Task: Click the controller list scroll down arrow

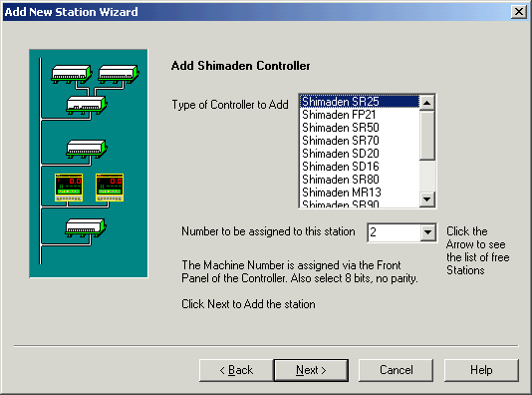Action: (427, 199)
